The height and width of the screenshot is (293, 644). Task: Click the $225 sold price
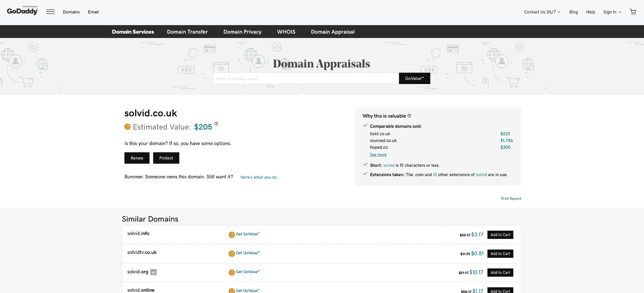(x=505, y=134)
